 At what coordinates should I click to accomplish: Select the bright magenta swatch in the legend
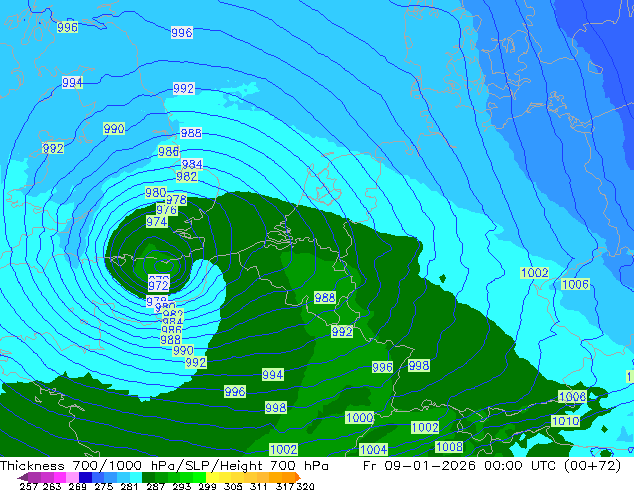point(60,477)
